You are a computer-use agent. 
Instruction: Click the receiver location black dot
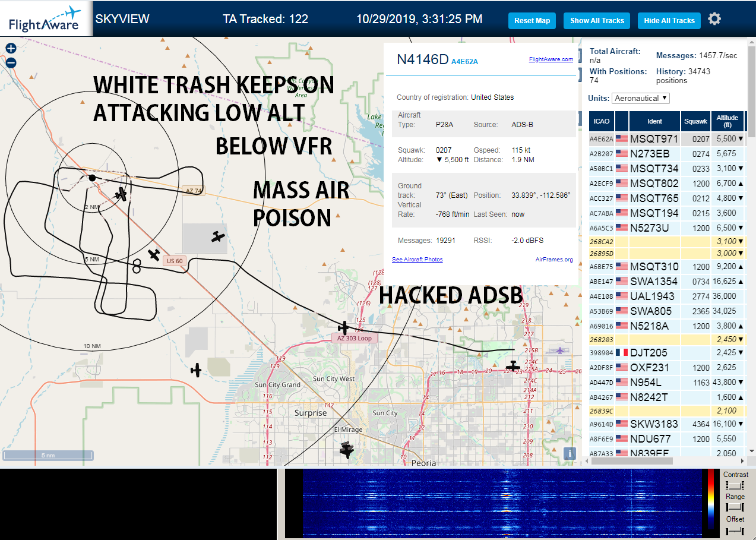(x=92, y=178)
